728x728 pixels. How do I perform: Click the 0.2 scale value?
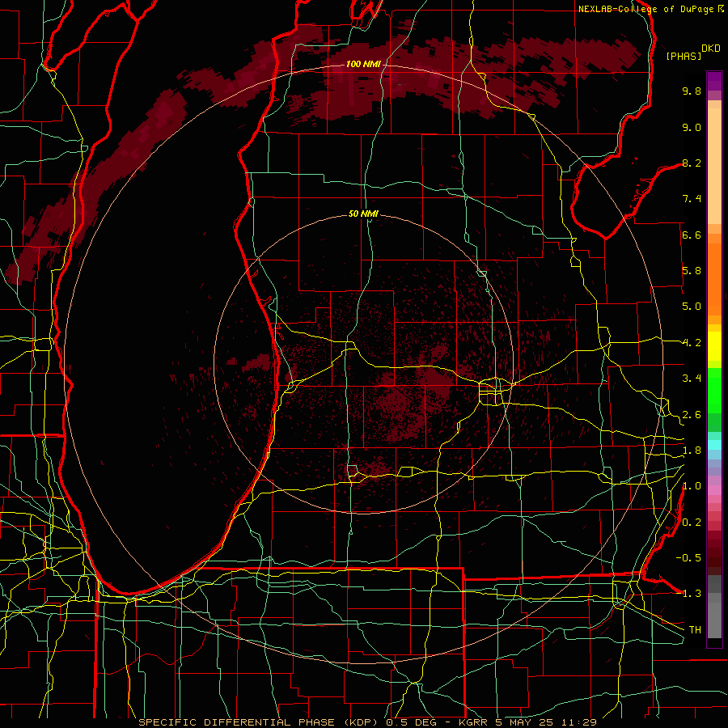692,523
